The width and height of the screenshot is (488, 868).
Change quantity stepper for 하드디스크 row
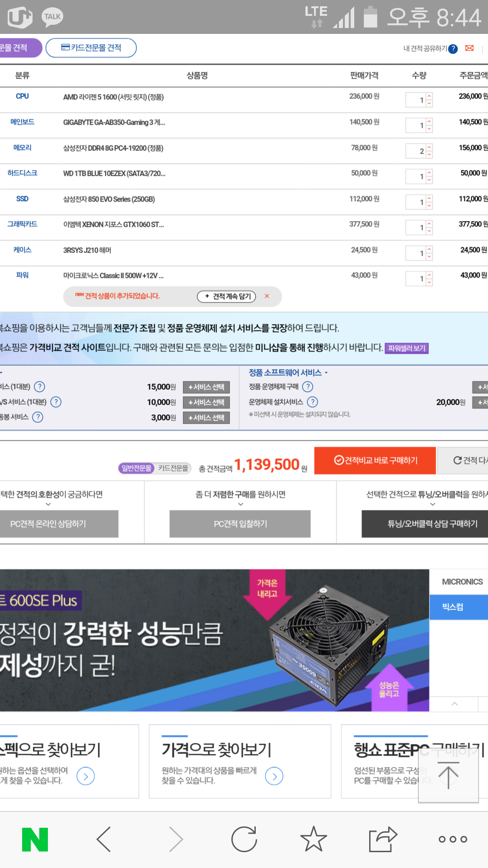(429, 176)
